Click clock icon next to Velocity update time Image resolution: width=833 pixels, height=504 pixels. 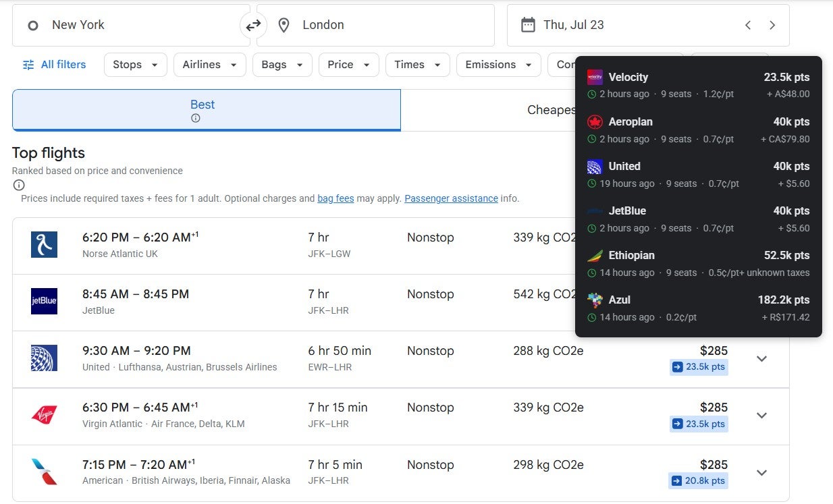[592, 94]
